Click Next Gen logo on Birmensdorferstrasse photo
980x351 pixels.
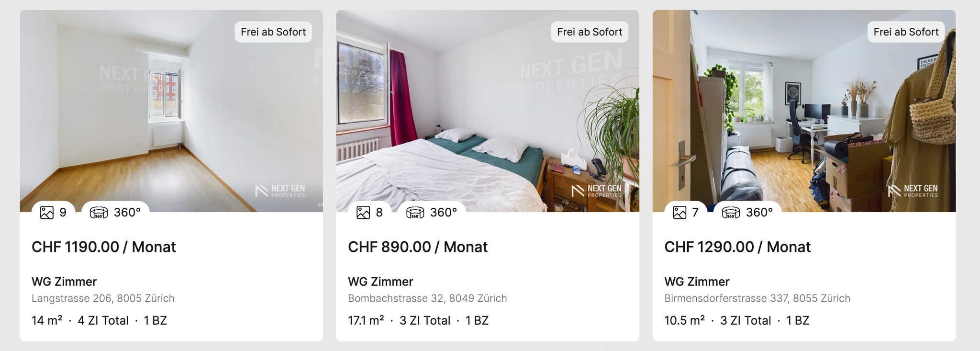(913, 191)
